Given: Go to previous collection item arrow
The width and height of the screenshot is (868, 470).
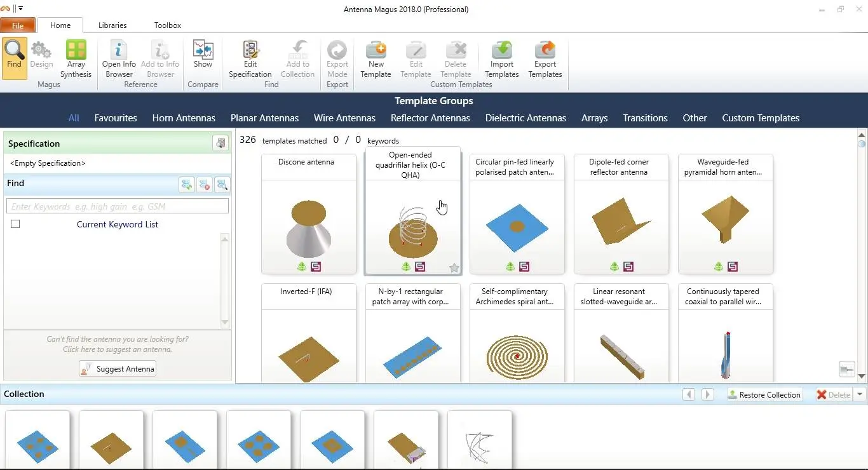Looking at the screenshot, I should (x=689, y=394).
